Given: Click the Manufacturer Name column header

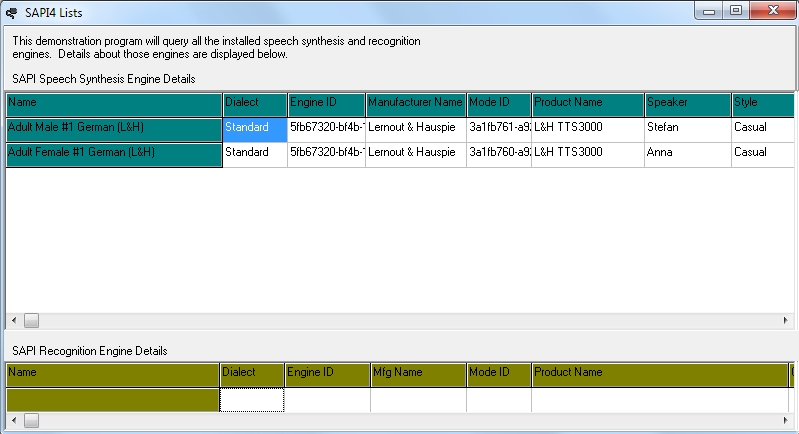Looking at the screenshot, I should (x=415, y=103).
